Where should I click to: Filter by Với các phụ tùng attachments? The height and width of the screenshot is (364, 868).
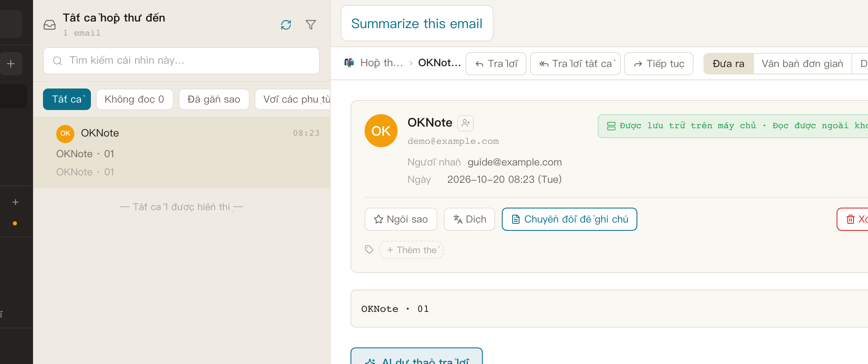[293, 99]
